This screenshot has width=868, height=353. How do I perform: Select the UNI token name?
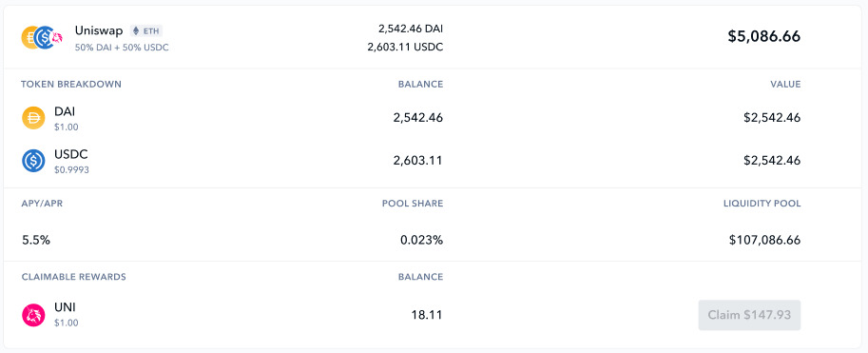point(65,307)
